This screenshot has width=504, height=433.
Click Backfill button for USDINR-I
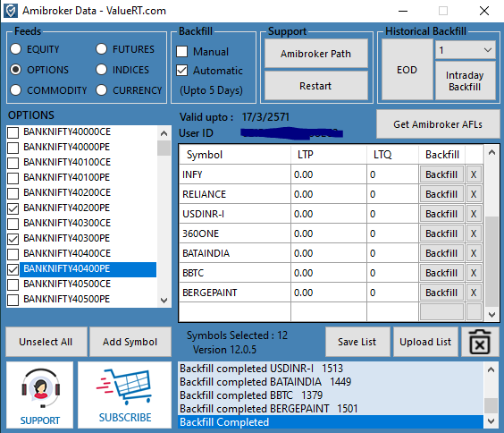coord(441,214)
